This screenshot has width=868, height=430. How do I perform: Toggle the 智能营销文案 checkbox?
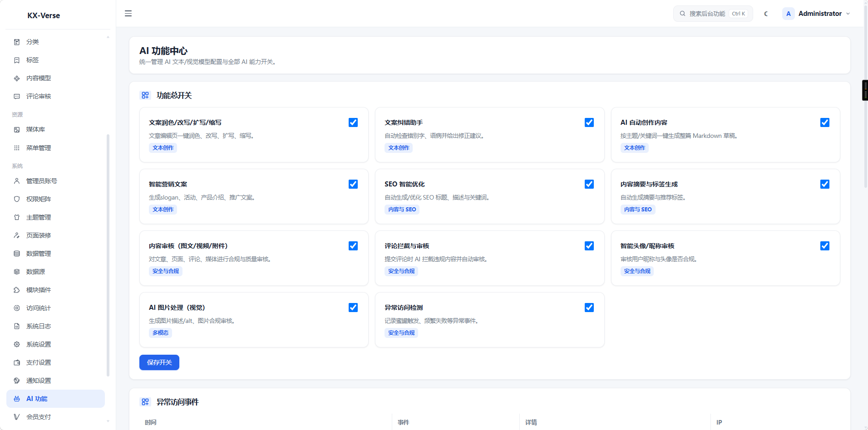pyautogui.click(x=353, y=184)
